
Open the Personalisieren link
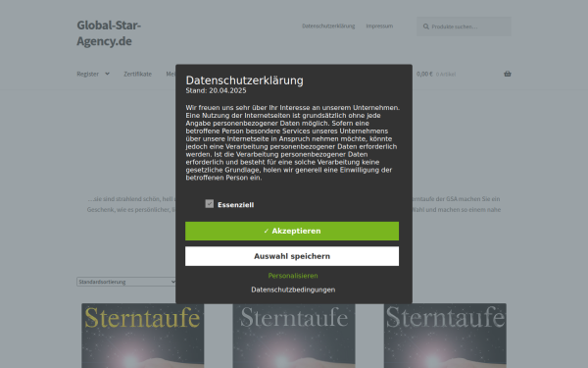tap(293, 276)
